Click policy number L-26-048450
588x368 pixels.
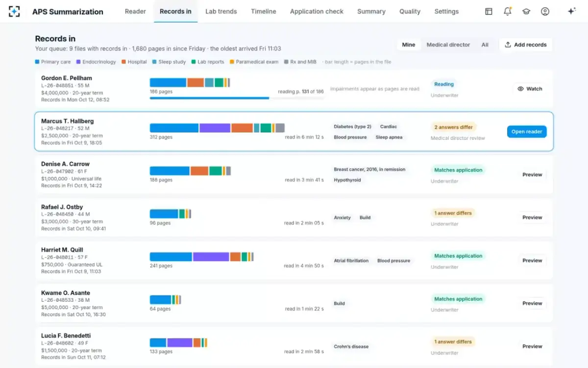(x=57, y=214)
